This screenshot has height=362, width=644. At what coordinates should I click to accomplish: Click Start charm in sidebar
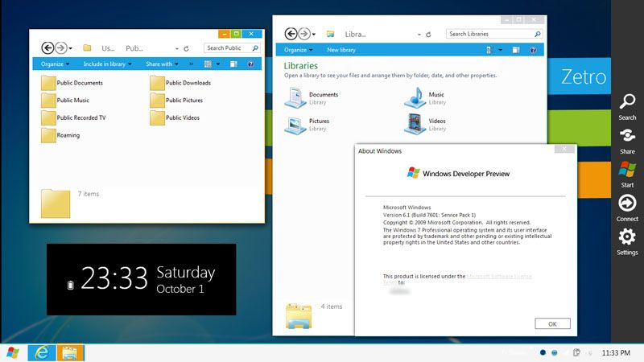coord(627,175)
